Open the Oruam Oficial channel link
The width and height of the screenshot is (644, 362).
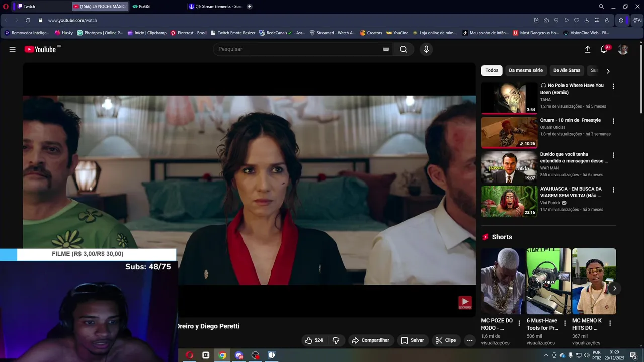(552, 127)
